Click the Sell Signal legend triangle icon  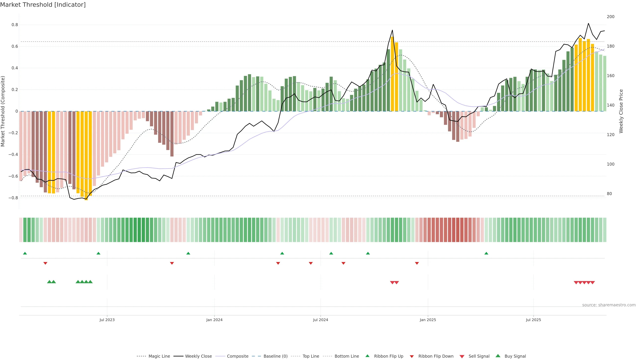(x=462, y=356)
